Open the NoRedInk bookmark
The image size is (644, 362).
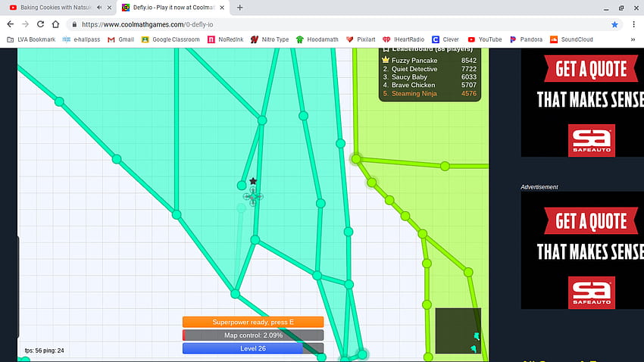click(226, 39)
